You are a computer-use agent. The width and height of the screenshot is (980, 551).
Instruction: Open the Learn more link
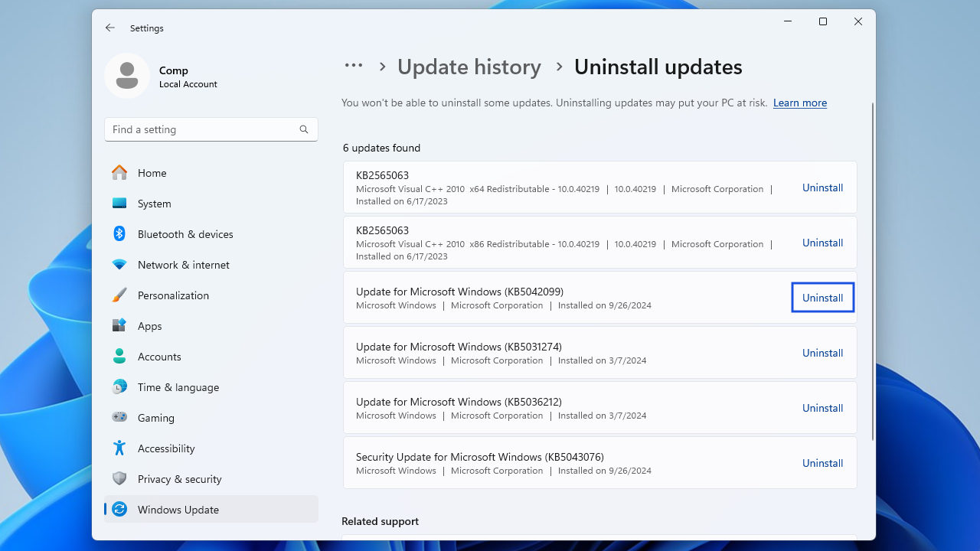[800, 103]
